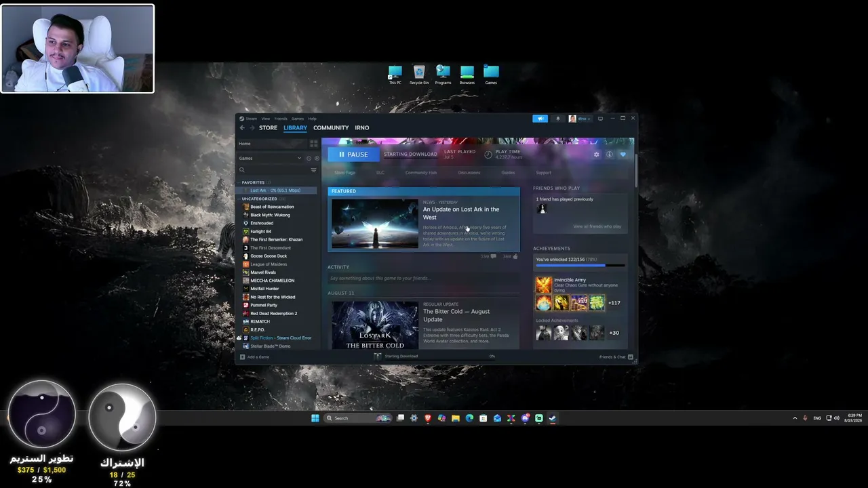Image resolution: width=868 pixels, height=488 pixels.
Task: Open the Friends & Chat icon
Action: tap(631, 357)
